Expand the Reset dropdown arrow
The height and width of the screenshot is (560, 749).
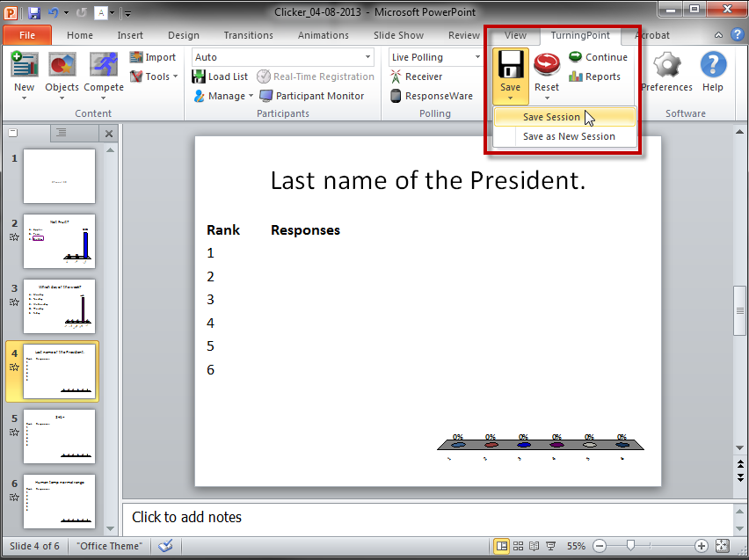coord(547,98)
